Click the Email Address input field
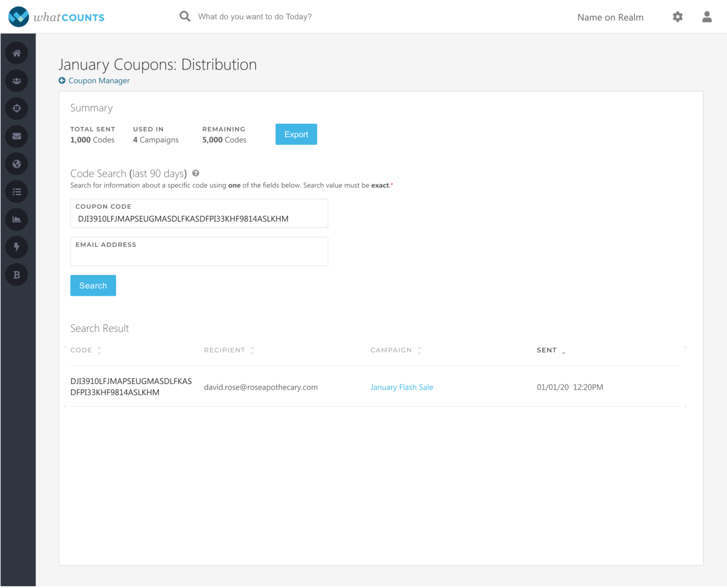 coord(199,256)
